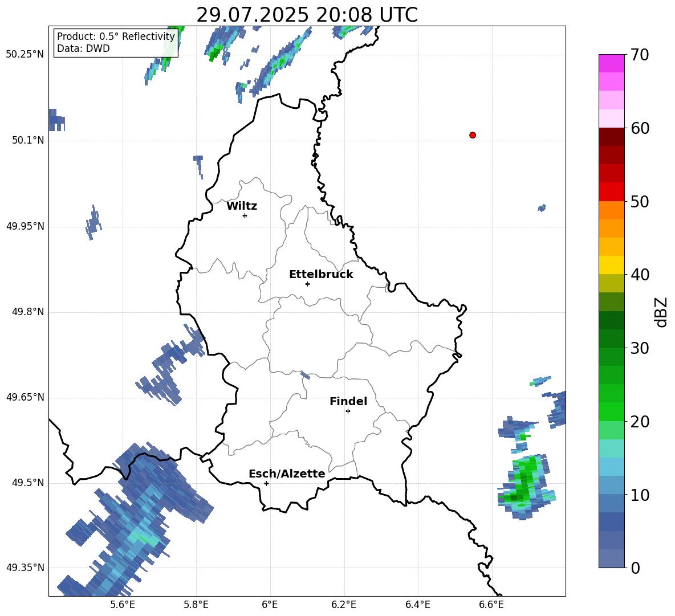675x616 pixels.
Task: Click the Findel station cross marker
Action: coord(348,411)
